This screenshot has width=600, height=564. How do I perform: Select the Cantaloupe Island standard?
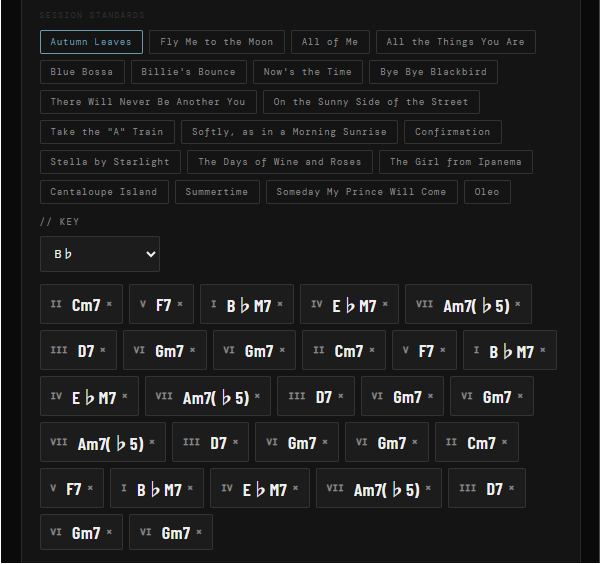coord(104,192)
